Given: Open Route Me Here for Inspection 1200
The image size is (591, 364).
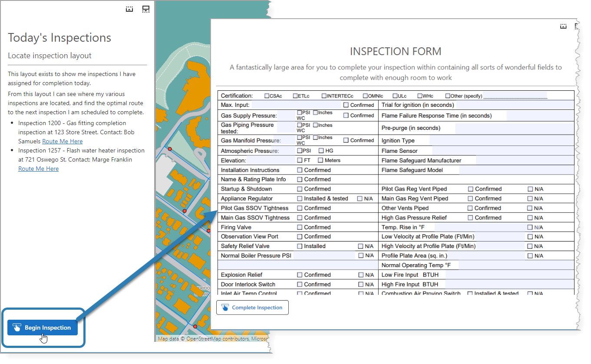Looking at the screenshot, I should pos(63,141).
